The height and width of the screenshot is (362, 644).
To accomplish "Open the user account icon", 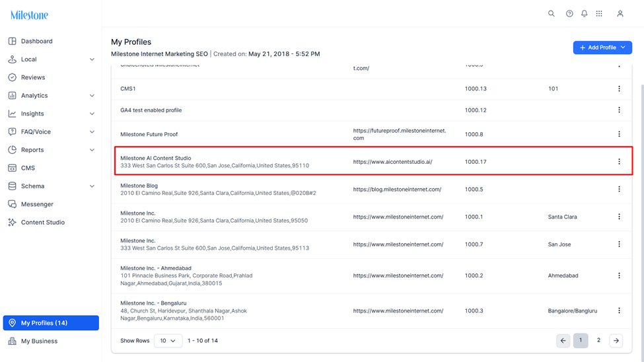I will 620,14.
